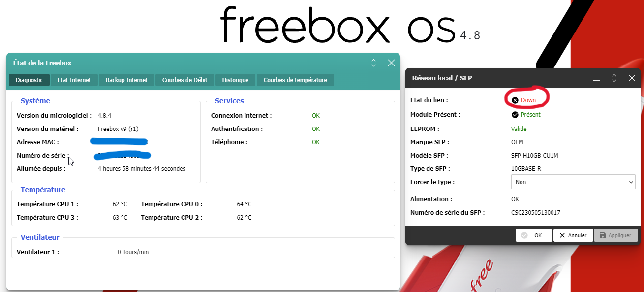Viewport: 644px width, 292px height.
Task: Click the Services section heading
Action: click(229, 101)
